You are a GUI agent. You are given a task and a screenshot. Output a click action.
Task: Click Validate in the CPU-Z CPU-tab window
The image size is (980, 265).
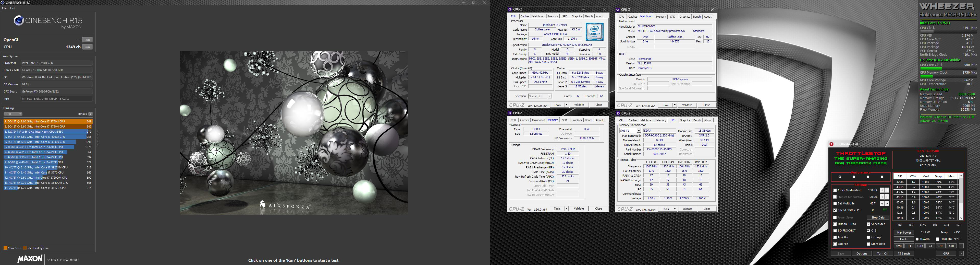tap(579, 105)
